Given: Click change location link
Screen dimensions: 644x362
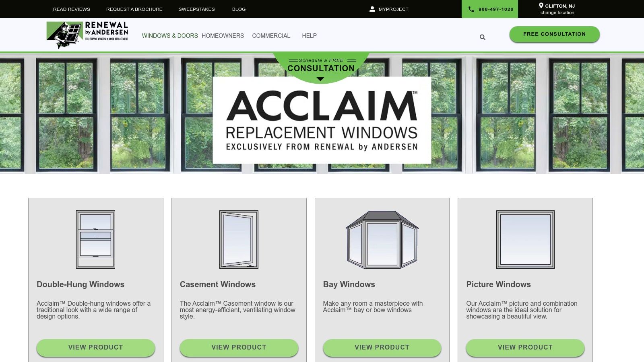Looking at the screenshot, I should (x=557, y=12).
